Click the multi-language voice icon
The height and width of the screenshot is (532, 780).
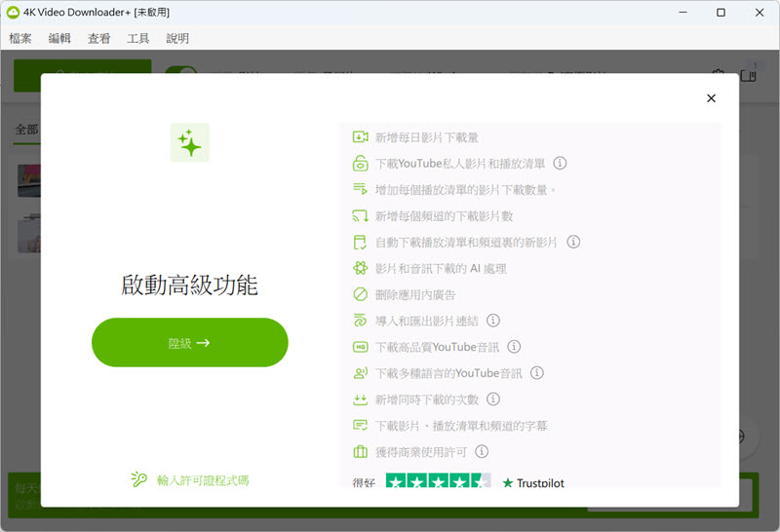pos(360,373)
